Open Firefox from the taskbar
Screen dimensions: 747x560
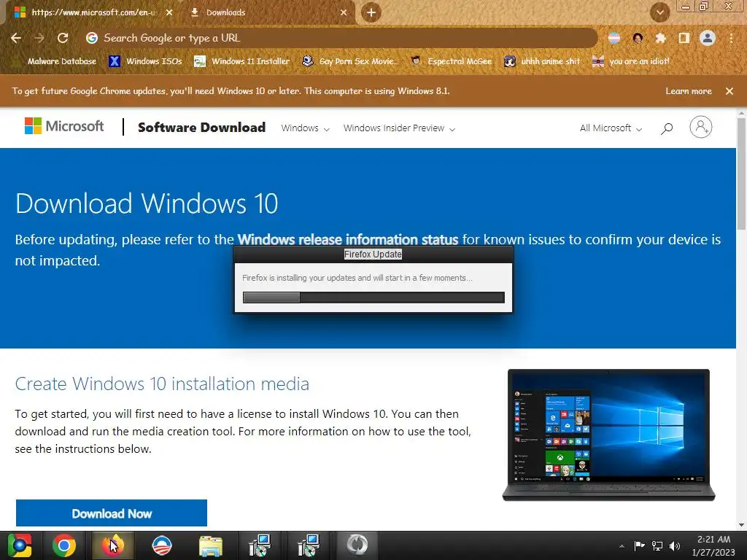pos(112,545)
